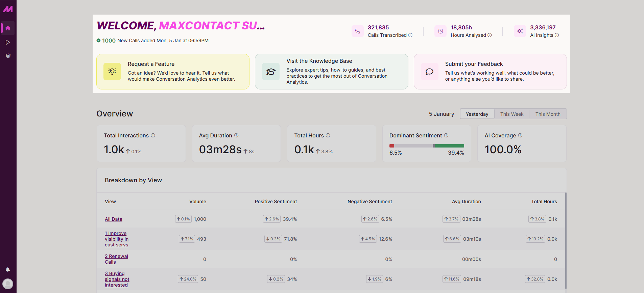Image resolution: width=644 pixels, height=293 pixels.
Task: Click the 'WELCOME, MAXCONTACT SU...' heading
Action: 181,26
